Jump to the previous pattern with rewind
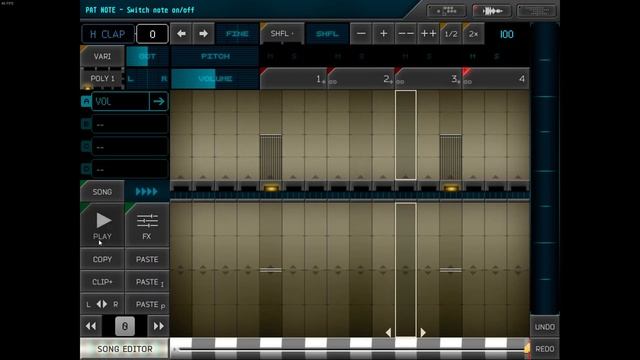The width and height of the screenshot is (640, 360). tap(91, 326)
